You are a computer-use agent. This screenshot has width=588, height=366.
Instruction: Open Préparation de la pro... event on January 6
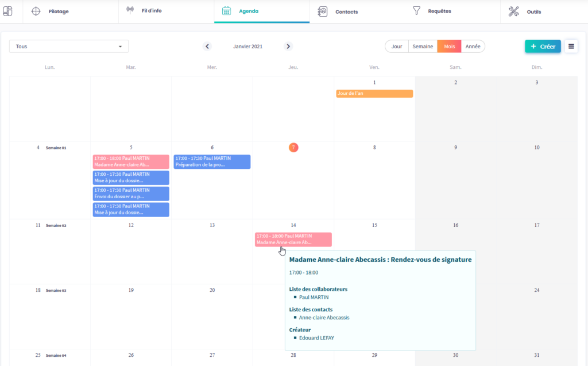click(x=212, y=161)
